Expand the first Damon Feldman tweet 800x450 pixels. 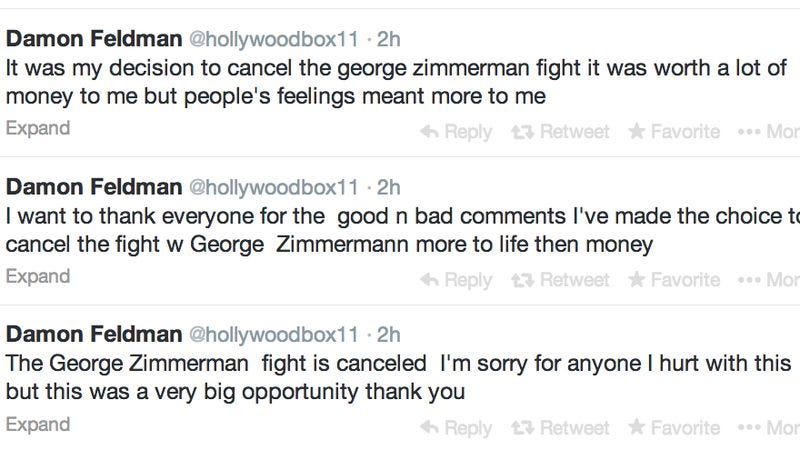(38, 129)
